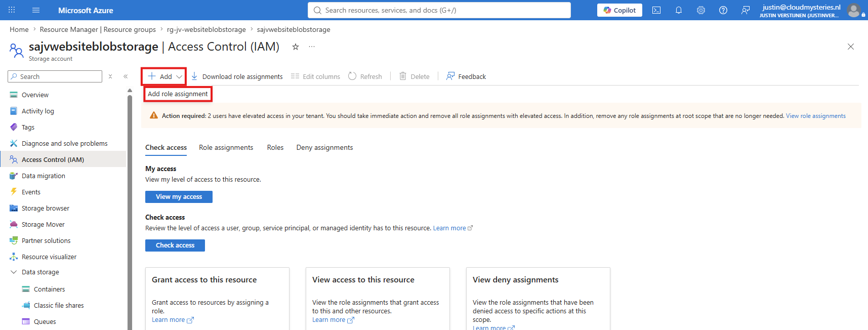Open the help question mark icon
This screenshot has width=868, height=330.
723,10
